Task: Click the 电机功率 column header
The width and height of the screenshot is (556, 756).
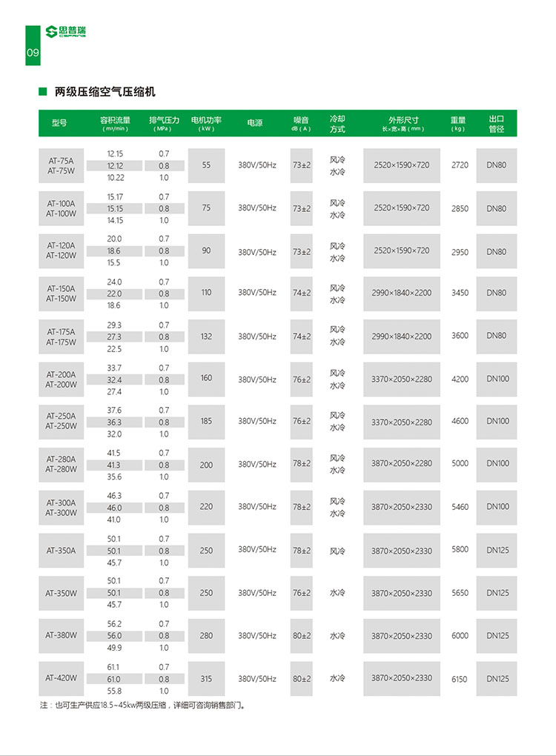Action: coord(206,123)
